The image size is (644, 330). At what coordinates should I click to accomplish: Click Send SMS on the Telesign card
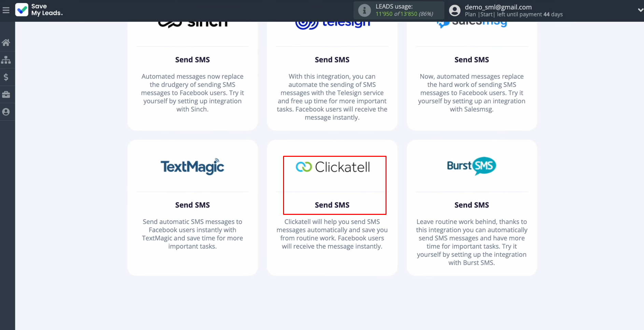pos(332,60)
